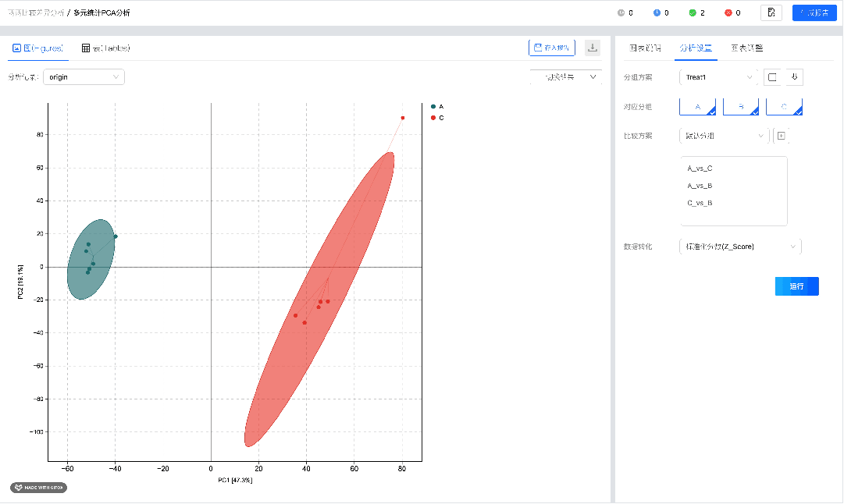The width and height of the screenshot is (844, 504).
Task: Click the blue generate report button
Action: tap(814, 13)
